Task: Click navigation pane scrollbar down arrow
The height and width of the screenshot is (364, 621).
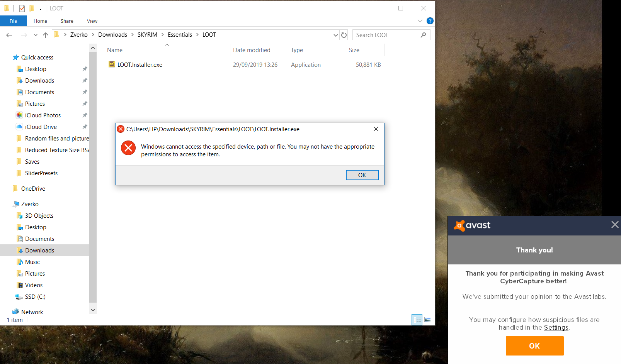Action: 93,310
